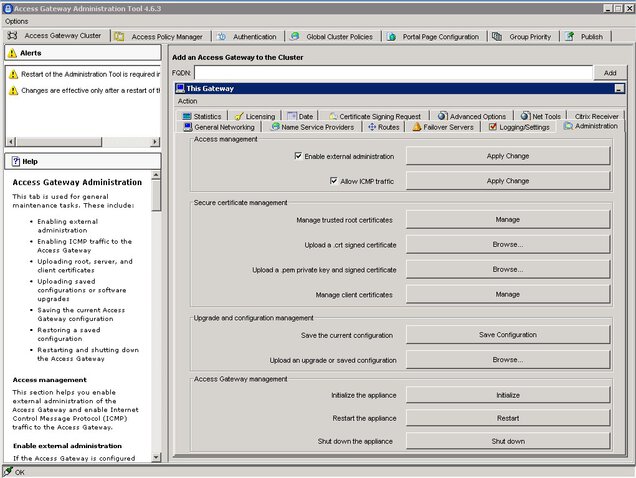
Task: Click Help panel scroll down arrow
Action: click(156, 457)
